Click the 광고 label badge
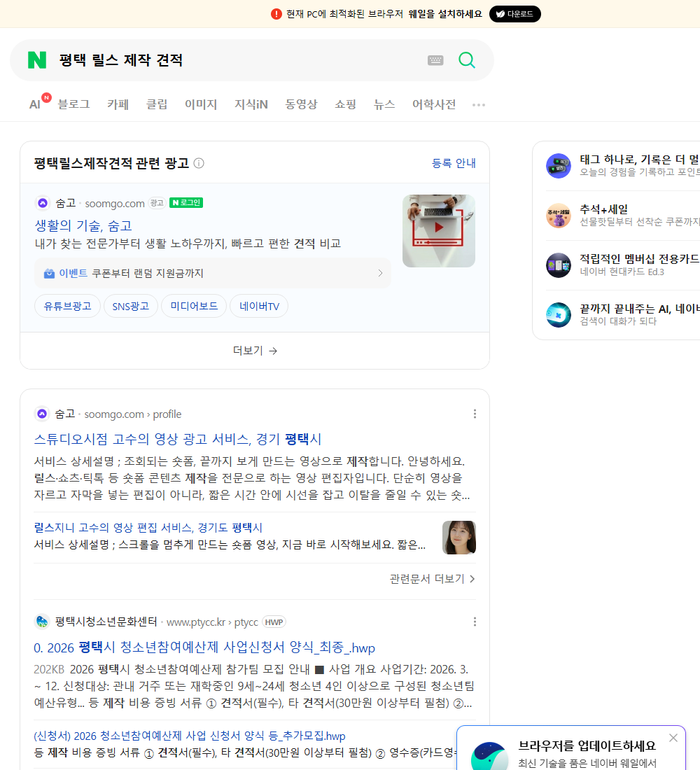Image resolution: width=700 pixels, height=770 pixels. tap(157, 203)
